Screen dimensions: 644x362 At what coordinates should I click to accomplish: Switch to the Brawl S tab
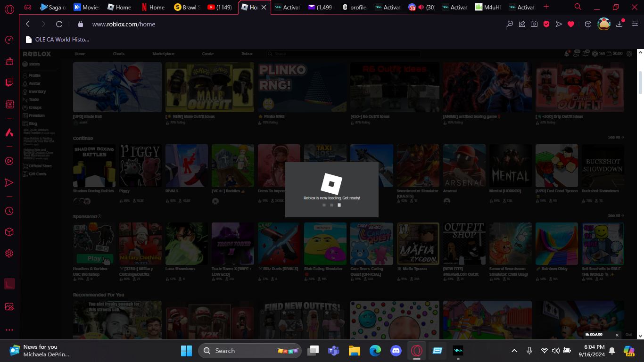click(x=187, y=7)
